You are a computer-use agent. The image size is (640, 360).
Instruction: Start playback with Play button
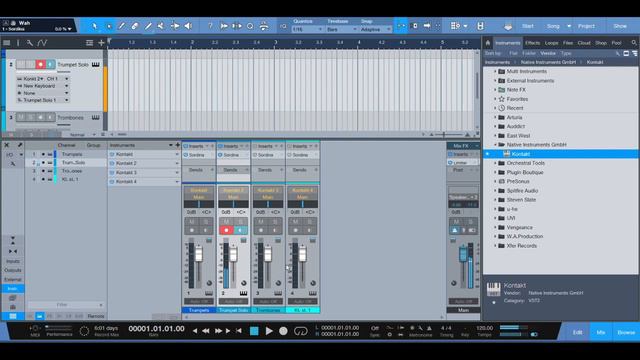click(269, 331)
